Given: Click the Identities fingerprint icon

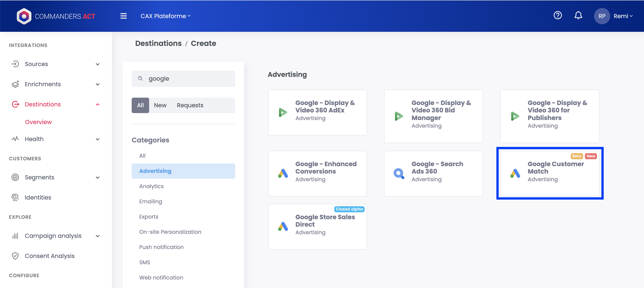Looking at the screenshot, I should coord(15,197).
